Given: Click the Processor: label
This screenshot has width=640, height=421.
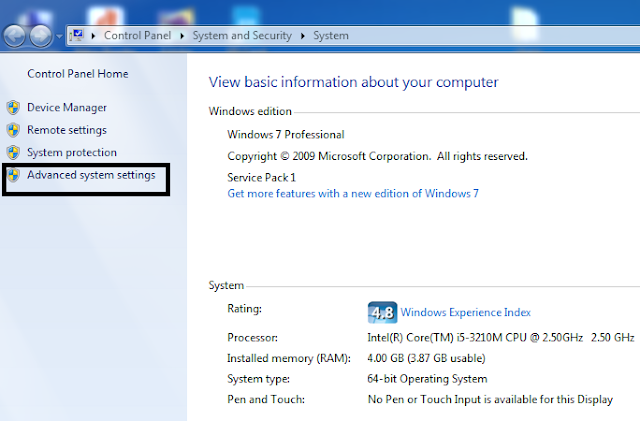Looking at the screenshot, I should point(252,338).
